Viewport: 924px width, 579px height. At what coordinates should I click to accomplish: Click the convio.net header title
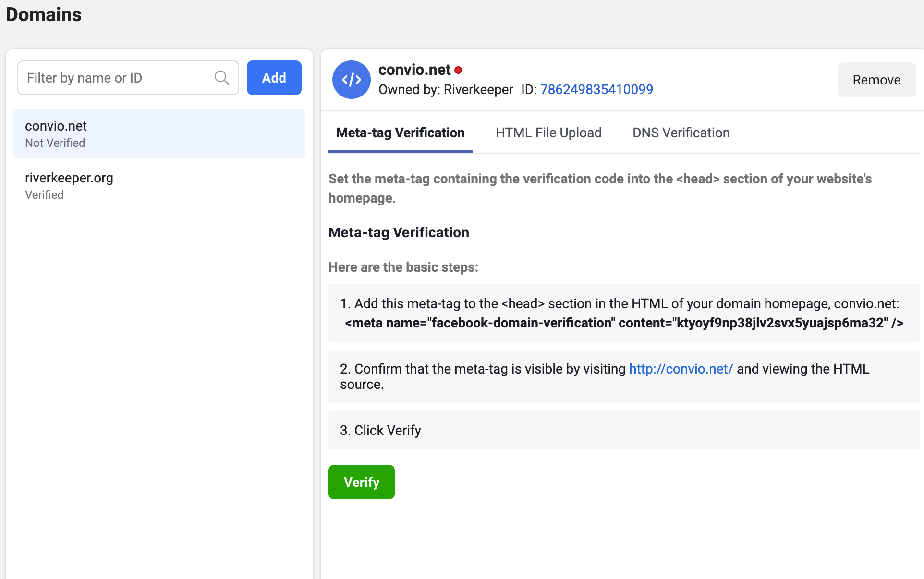414,70
